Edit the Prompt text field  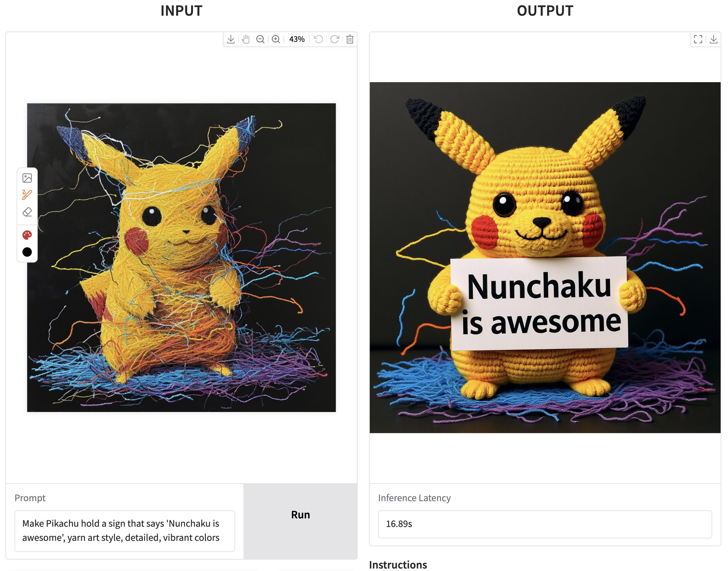pos(125,531)
